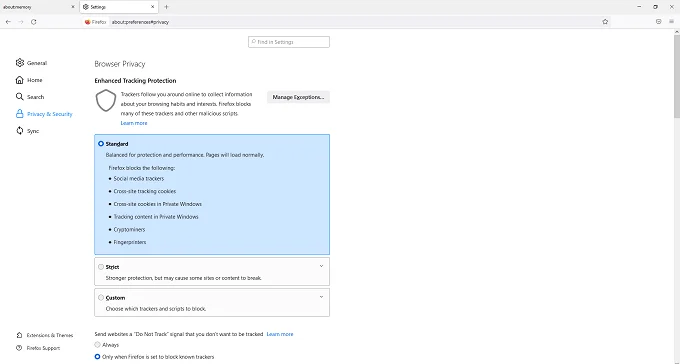Click the Fingerprinters list item

(x=130, y=242)
